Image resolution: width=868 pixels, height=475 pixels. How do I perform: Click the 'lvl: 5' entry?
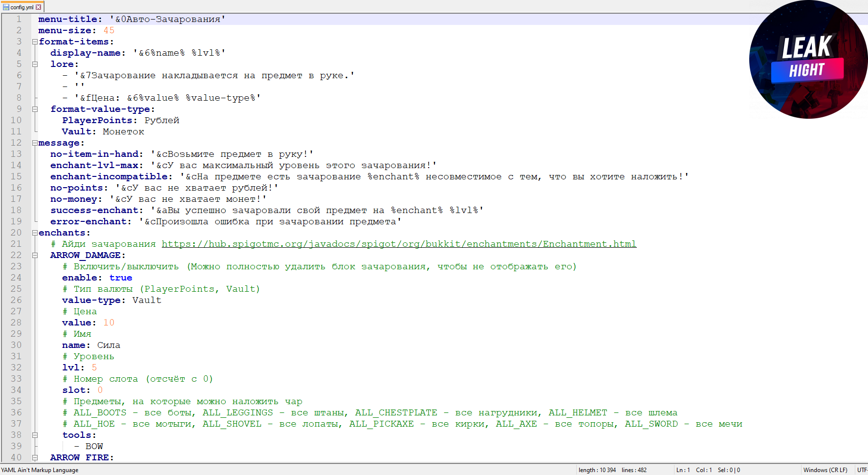[79, 367]
